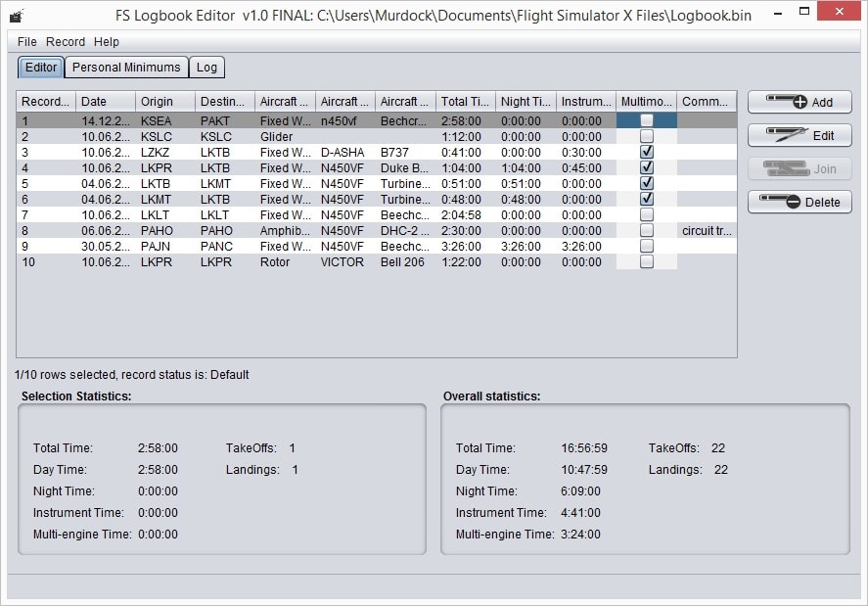Click the Total Time column header
Viewport: 868px width, 606px height.
(x=465, y=102)
